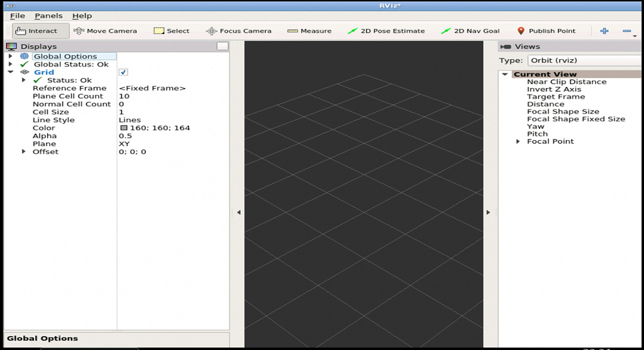The height and width of the screenshot is (350, 644).
Task: Select the Focal Shape Fixed Size property
Action: click(x=576, y=119)
